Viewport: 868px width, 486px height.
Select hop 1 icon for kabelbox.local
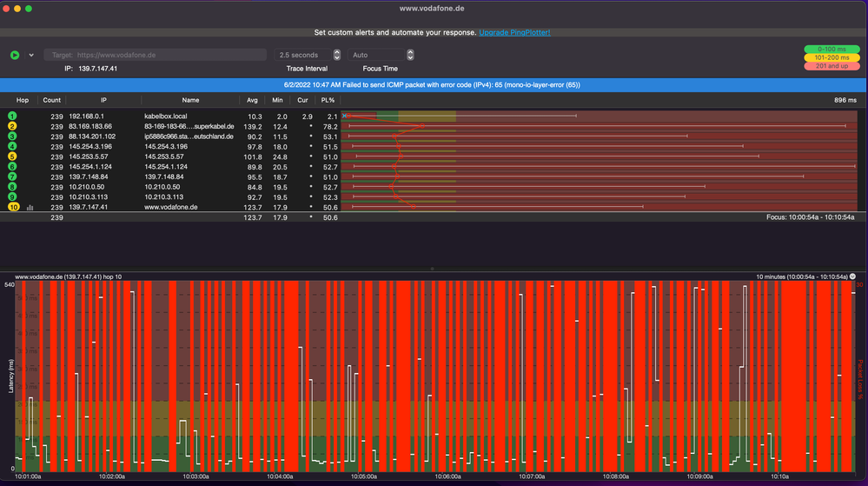(12, 116)
